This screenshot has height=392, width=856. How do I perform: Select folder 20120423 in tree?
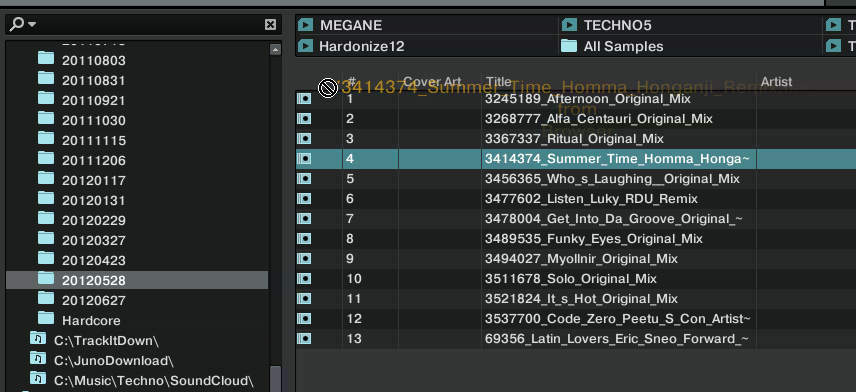(x=93, y=260)
